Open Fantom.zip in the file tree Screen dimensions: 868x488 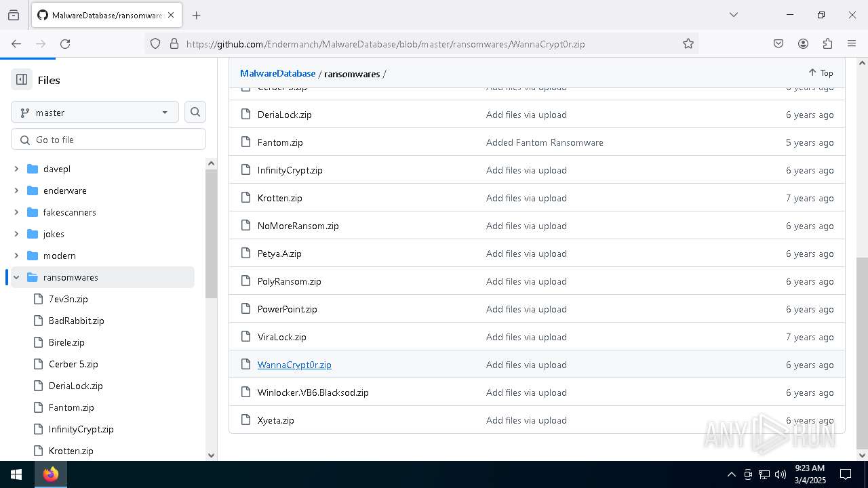coord(71,407)
